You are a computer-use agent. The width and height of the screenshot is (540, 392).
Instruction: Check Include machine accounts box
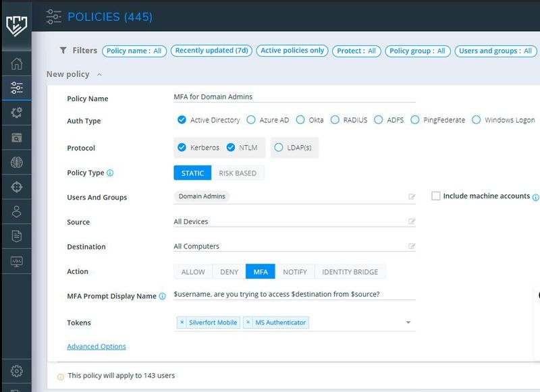[x=436, y=196]
